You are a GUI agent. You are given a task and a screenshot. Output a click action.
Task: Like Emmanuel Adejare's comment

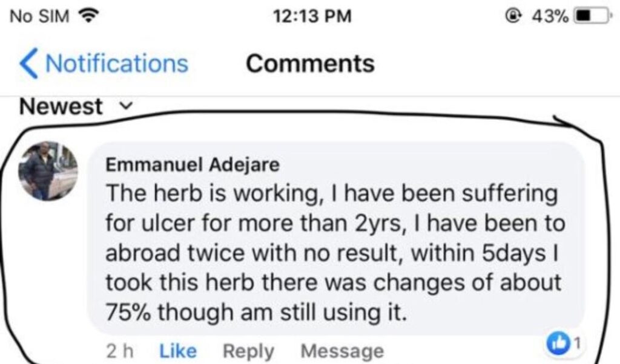pos(177,351)
